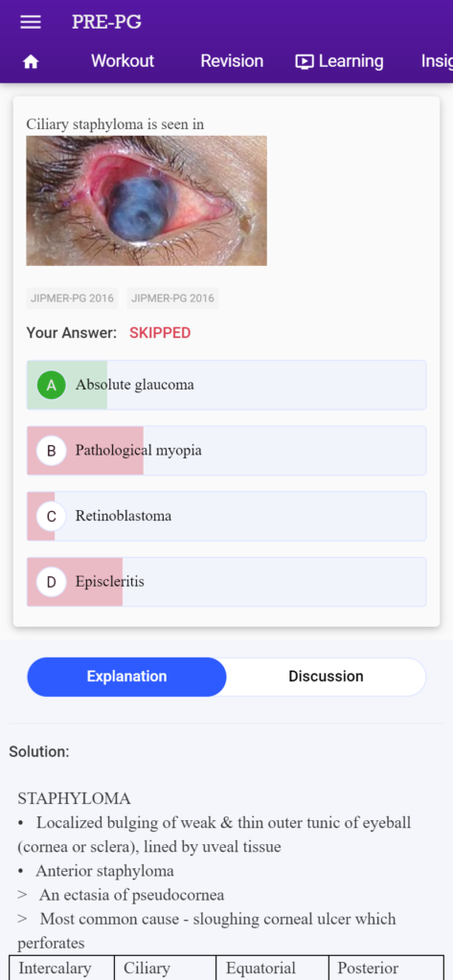
Task: Click the second JIPMER-PG 2016 tag
Action: 172,299
